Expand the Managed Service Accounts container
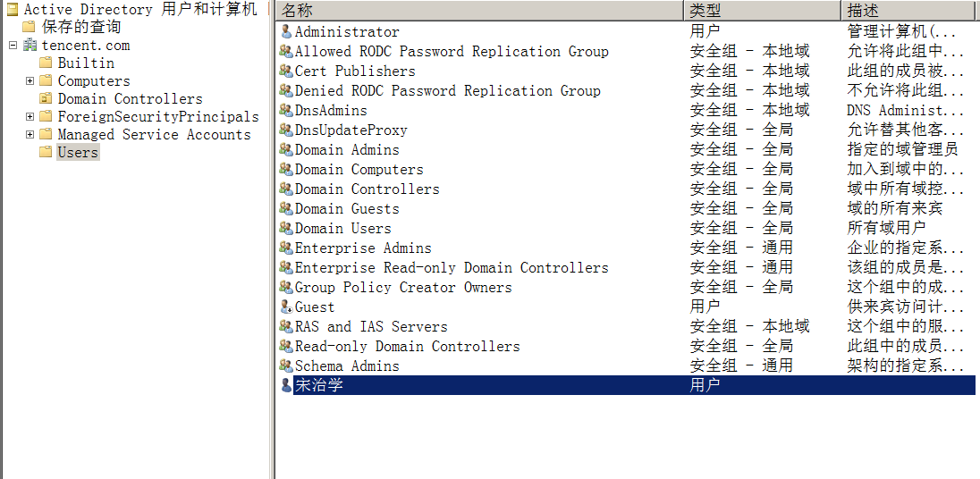The image size is (980, 479). pos(30,134)
